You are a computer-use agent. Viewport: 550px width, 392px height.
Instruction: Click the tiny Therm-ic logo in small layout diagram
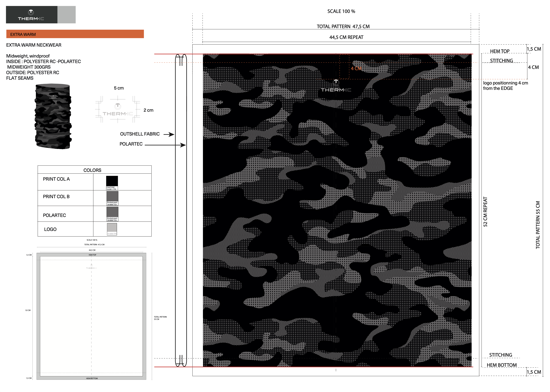(x=92, y=267)
